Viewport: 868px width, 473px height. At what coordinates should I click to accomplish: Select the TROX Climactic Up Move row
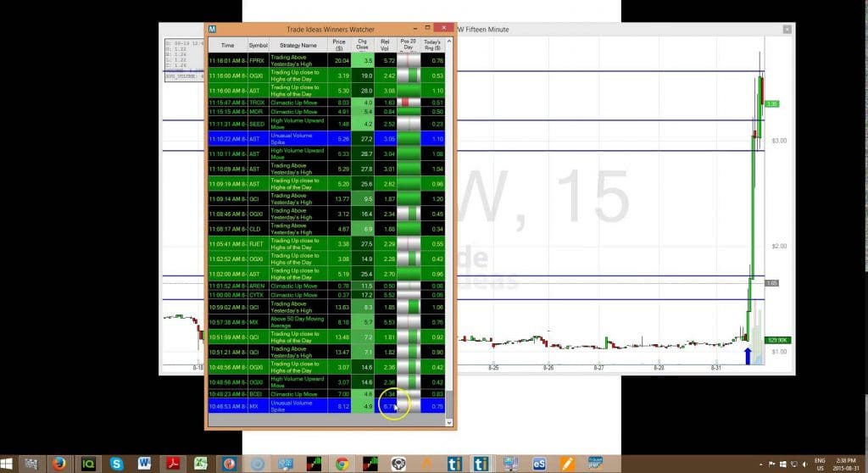(x=326, y=103)
